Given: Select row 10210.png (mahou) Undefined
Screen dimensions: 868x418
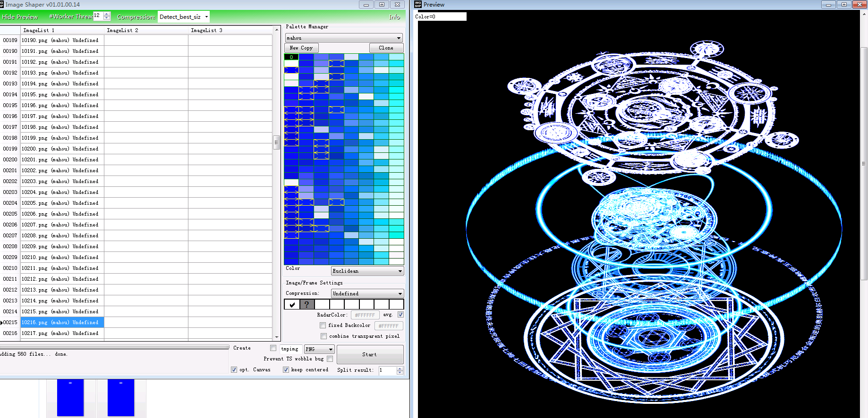Looking at the screenshot, I should click(x=62, y=258).
